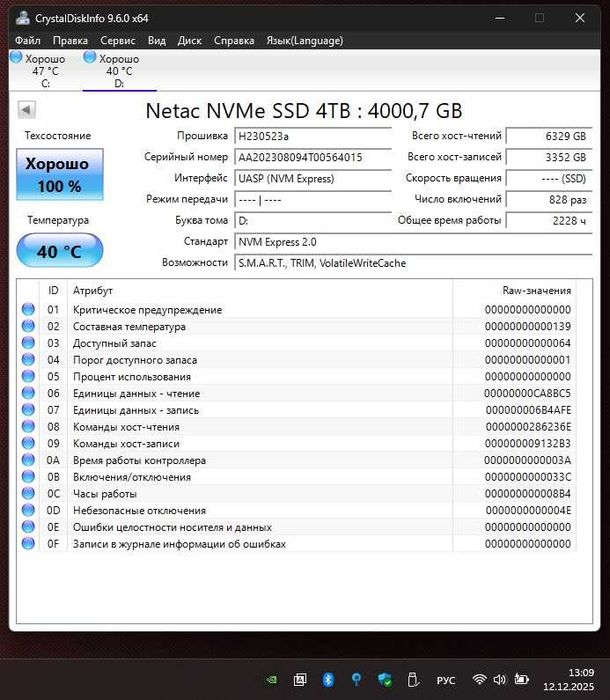Click the Raw-значения column header
This screenshot has width=610, height=700.
point(514,291)
